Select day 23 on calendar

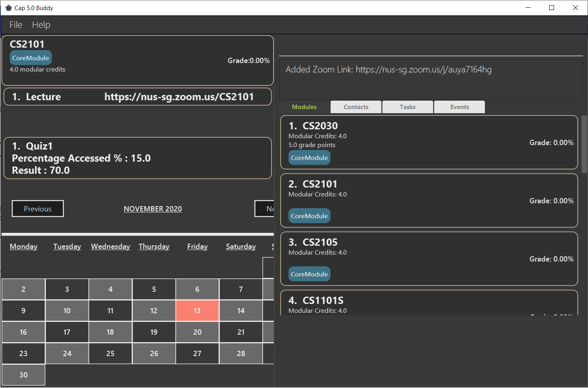coord(23,353)
